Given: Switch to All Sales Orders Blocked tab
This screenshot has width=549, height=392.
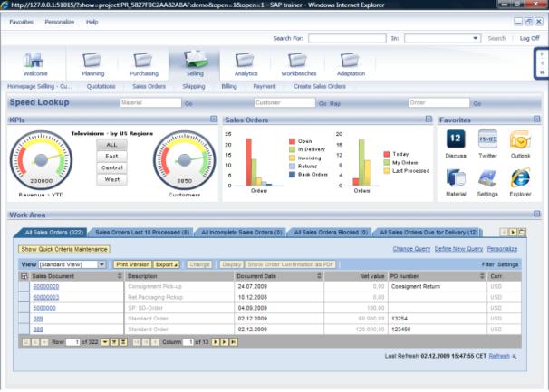Looking at the screenshot, I should point(331,233).
